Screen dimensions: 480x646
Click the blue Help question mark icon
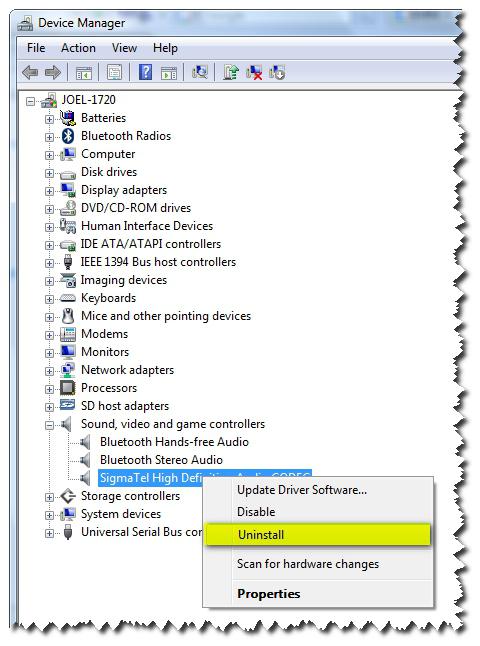point(145,73)
